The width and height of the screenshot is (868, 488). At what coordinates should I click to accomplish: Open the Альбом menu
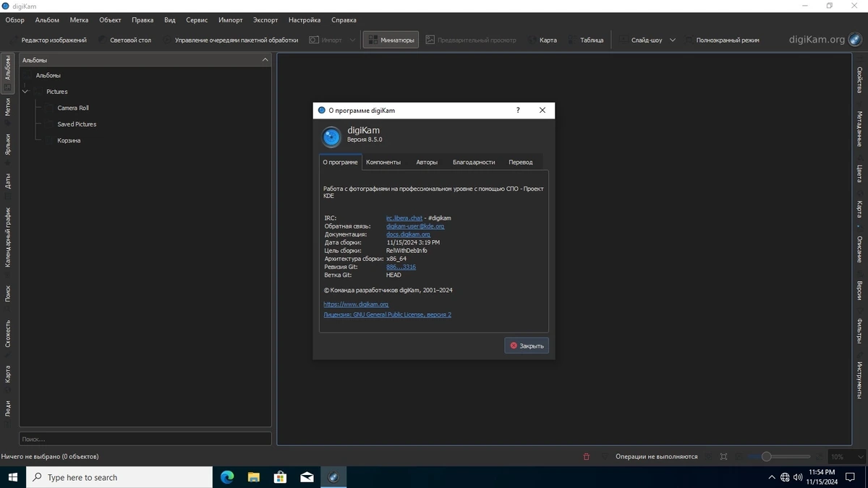(47, 20)
